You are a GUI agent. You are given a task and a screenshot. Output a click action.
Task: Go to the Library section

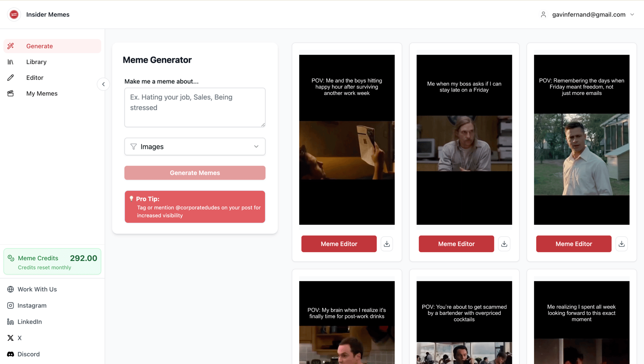(36, 62)
